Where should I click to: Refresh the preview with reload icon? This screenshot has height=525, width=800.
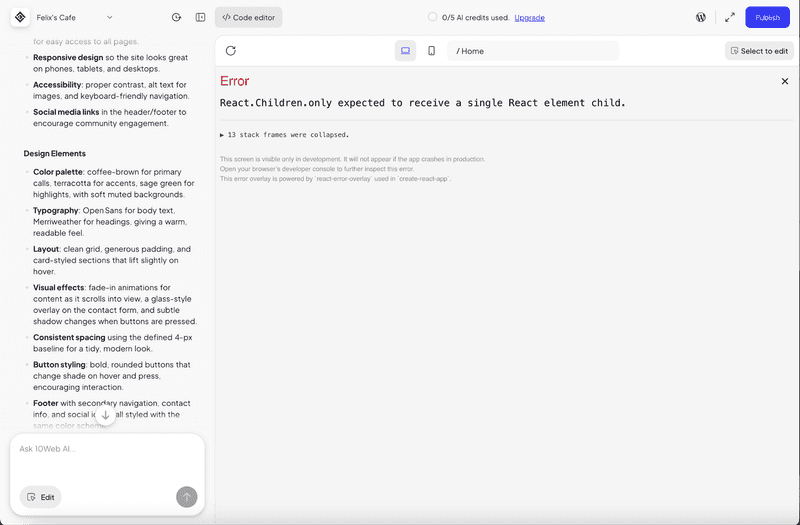click(231, 51)
